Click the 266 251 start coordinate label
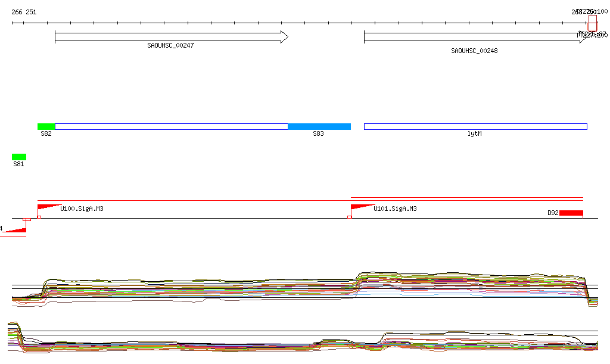 coord(24,11)
